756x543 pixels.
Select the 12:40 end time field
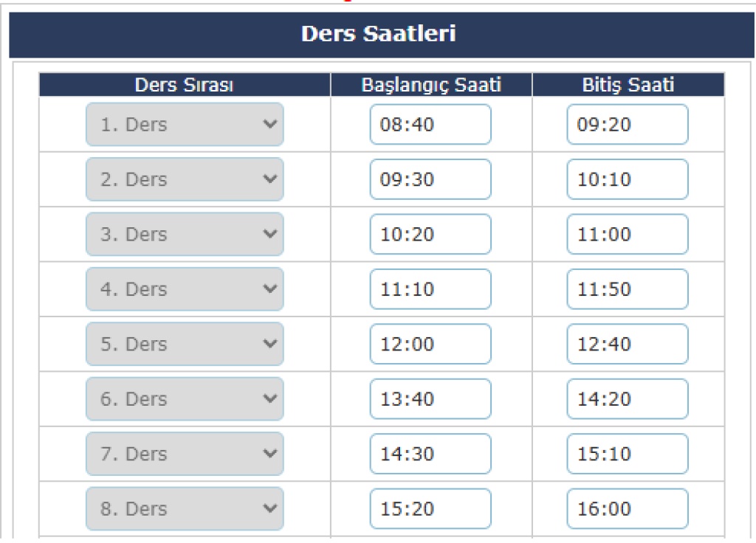[628, 344]
